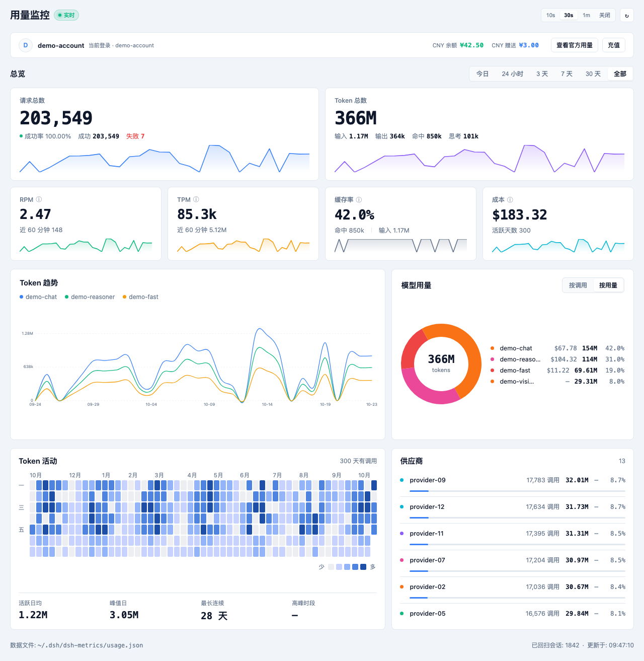
Task: Set refresh interval to 1m
Action: [x=586, y=15]
